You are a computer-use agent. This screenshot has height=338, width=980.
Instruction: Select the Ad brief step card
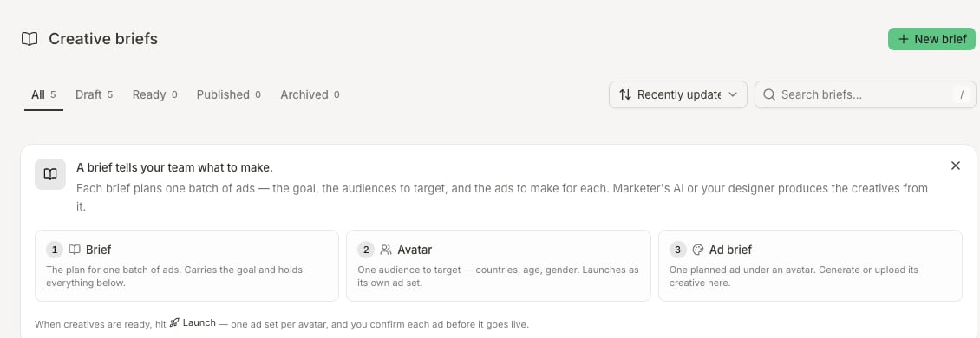point(810,265)
